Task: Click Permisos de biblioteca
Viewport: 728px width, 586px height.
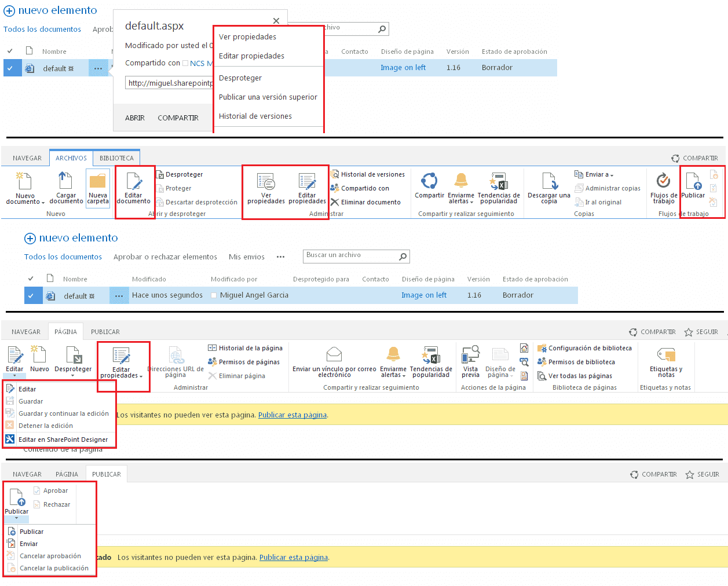Action: [x=576, y=362]
